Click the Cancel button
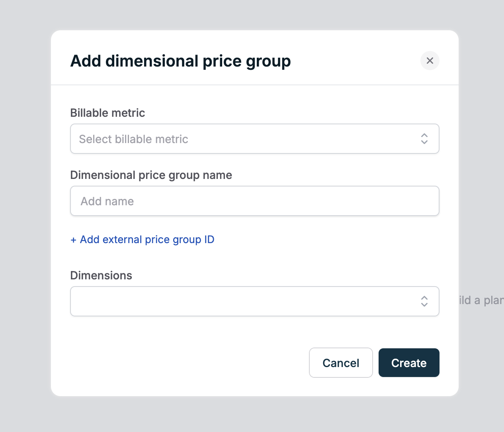This screenshot has width=504, height=432. click(x=341, y=363)
